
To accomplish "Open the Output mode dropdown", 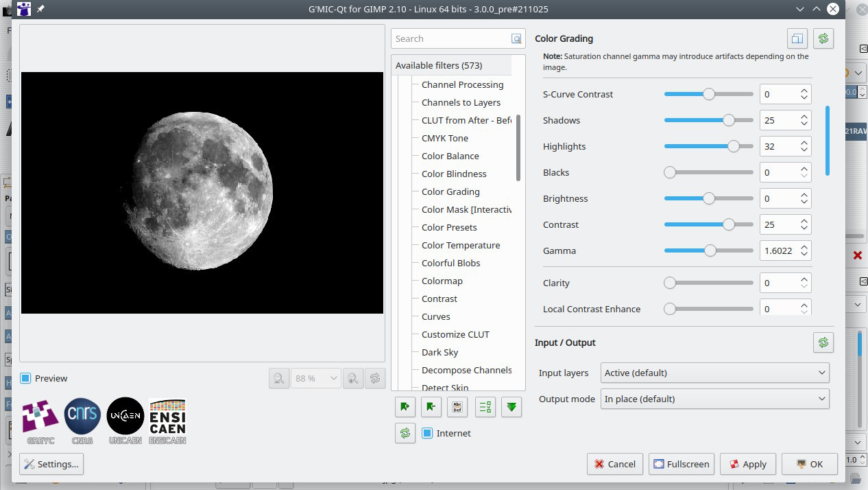I will click(x=714, y=399).
